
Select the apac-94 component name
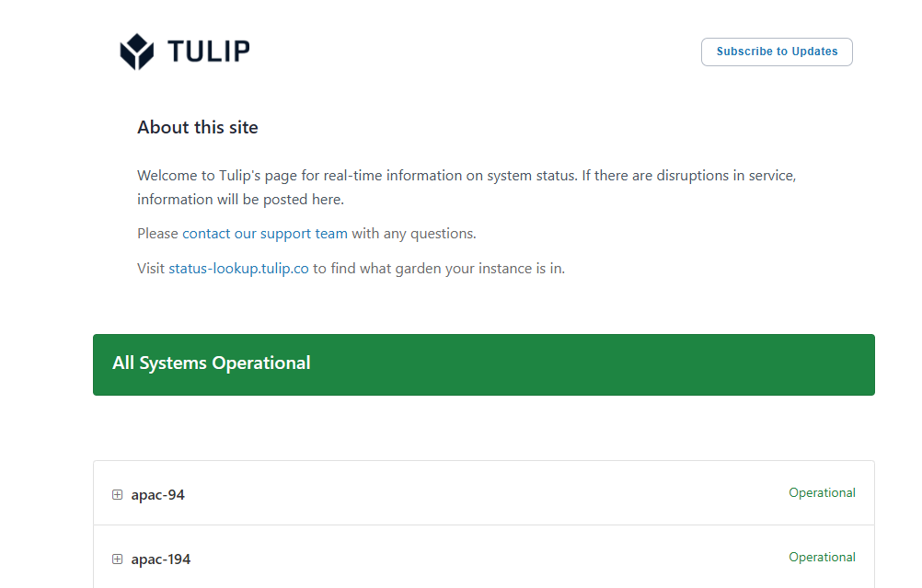(x=157, y=494)
